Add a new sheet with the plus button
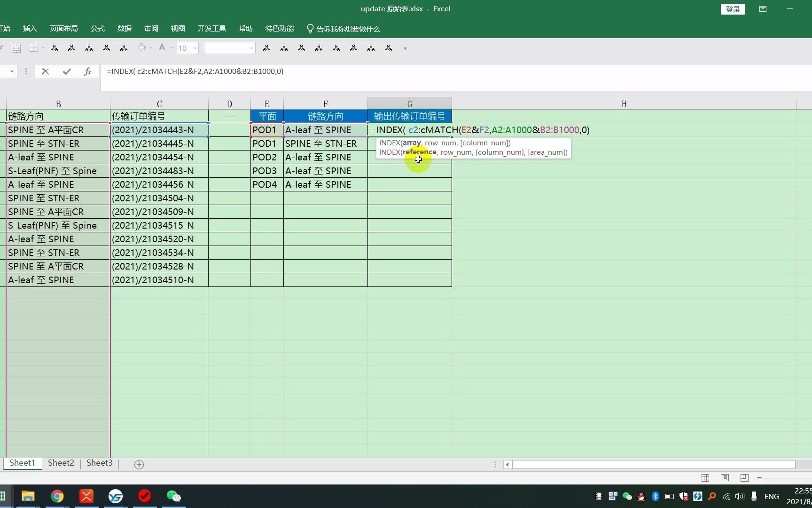This screenshot has height=508, width=812. [139, 464]
